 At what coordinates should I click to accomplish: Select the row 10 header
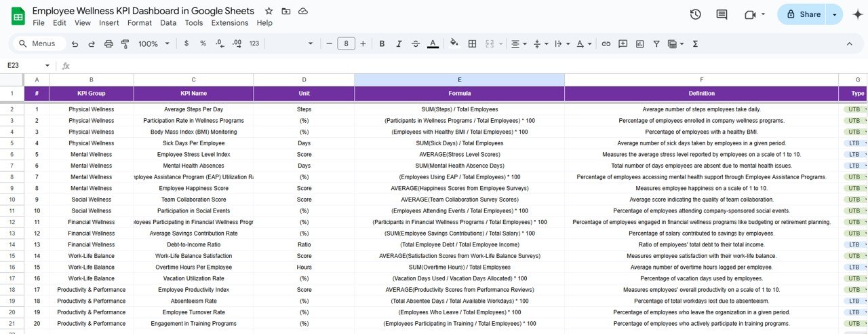pyautogui.click(x=12, y=200)
